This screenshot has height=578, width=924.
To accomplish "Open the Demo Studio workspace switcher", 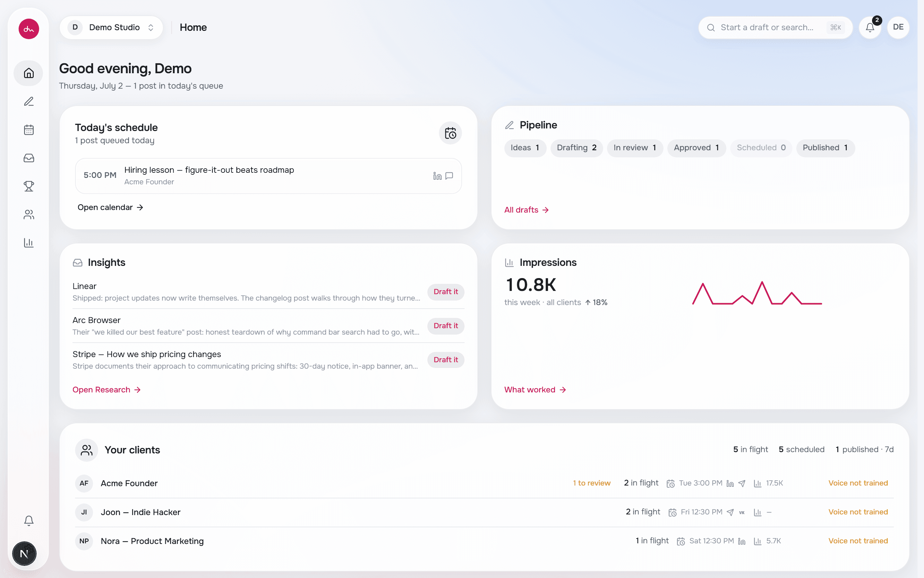I will 111,28.
